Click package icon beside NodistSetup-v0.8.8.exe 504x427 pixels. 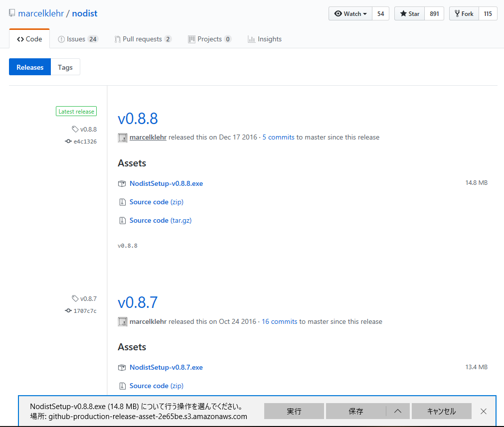[122, 183]
